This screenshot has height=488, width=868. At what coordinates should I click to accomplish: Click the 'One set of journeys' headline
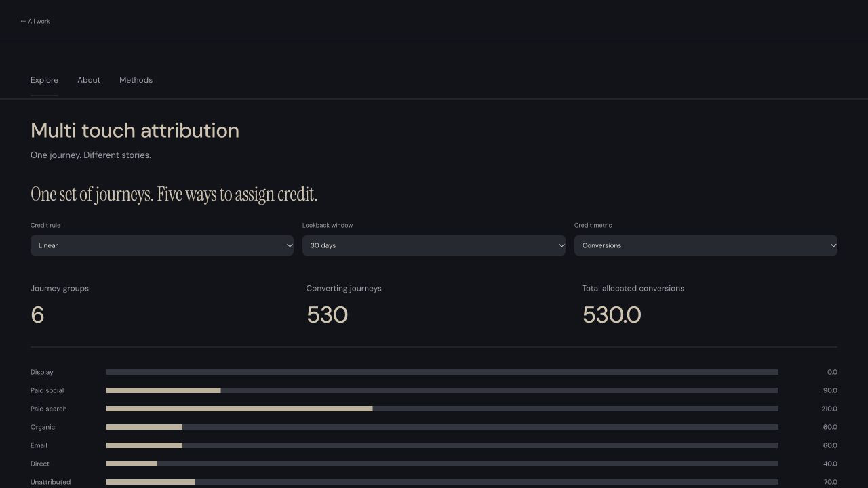[x=174, y=195]
